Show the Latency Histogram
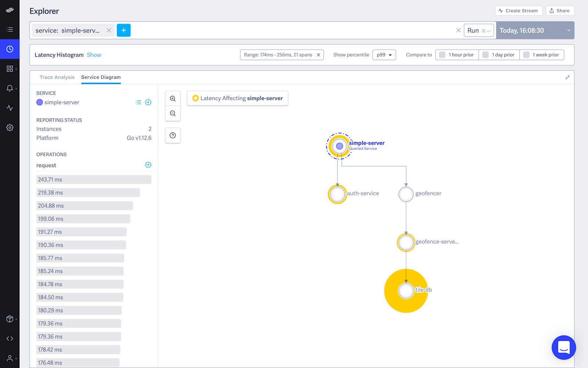The height and width of the screenshot is (368, 588). click(x=94, y=55)
